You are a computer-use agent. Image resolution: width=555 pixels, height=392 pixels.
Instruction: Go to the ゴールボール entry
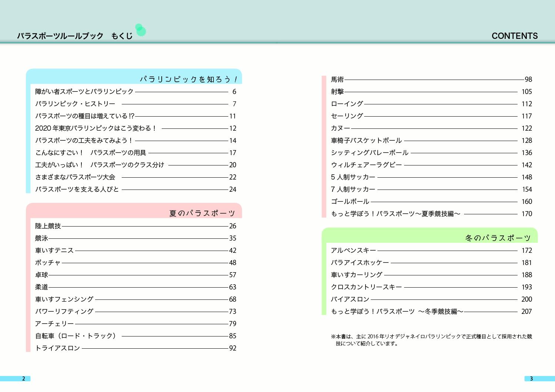[x=350, y=201]
